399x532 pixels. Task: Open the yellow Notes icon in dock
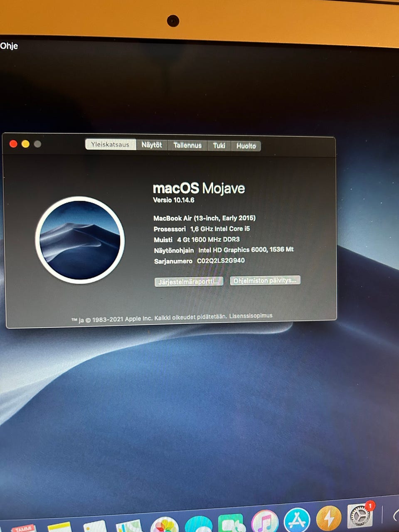59,527
